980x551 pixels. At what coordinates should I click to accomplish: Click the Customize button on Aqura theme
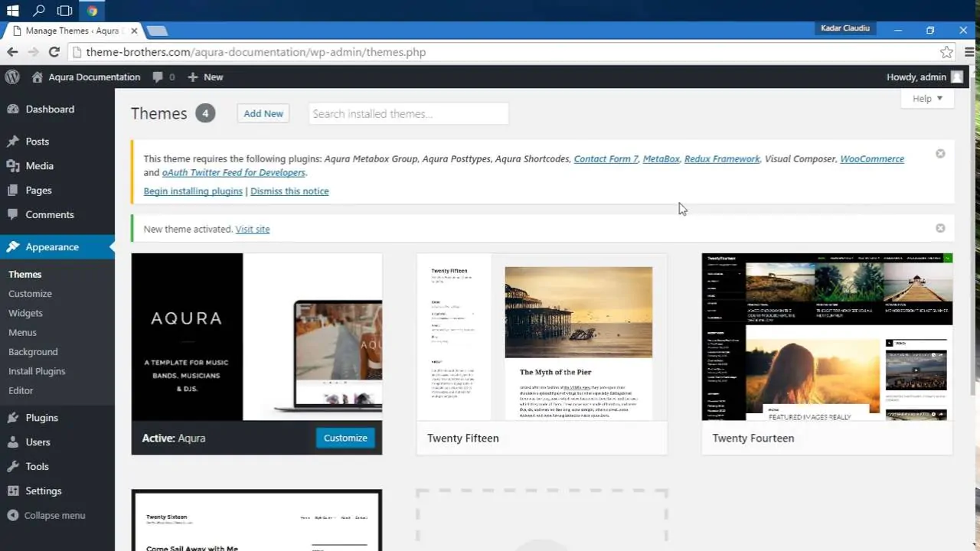345,438
